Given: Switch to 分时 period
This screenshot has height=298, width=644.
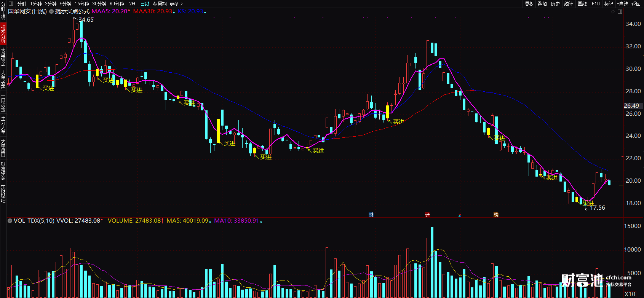Looking at the screenshot, I should (22, 4).
